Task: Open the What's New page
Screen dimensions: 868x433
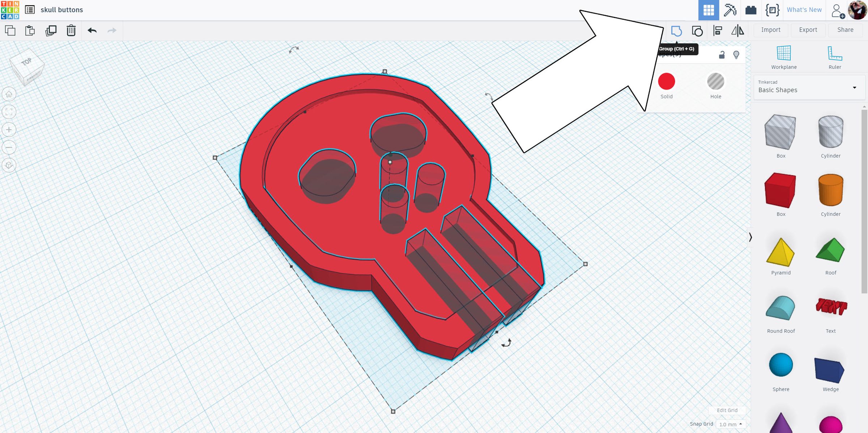Action: tap(804, 10)
